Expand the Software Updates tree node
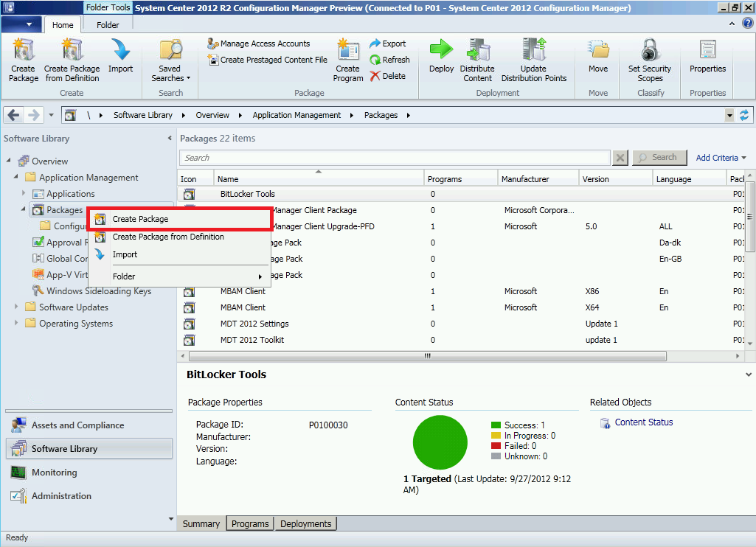The width and height of the screenshot is (756, 547). [16, 307]
